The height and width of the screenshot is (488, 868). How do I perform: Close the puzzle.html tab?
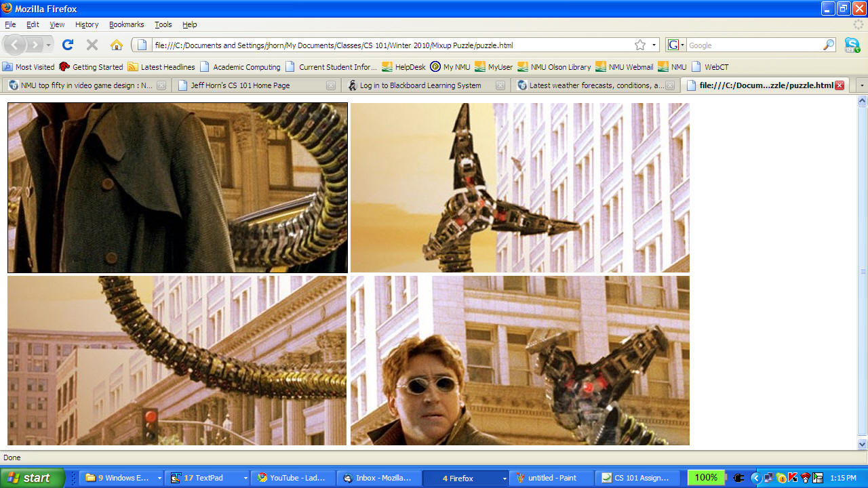pos(840,85)
